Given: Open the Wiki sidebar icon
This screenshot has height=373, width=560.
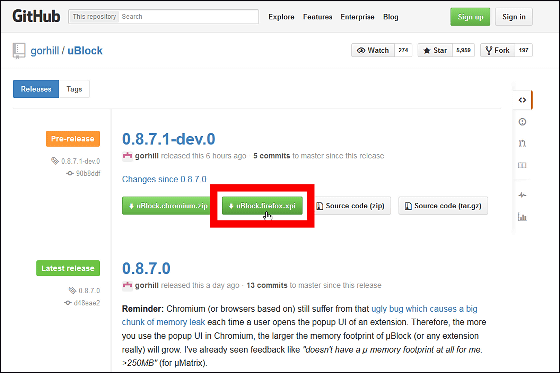Looking at the screenshot, I should [522, 165].
